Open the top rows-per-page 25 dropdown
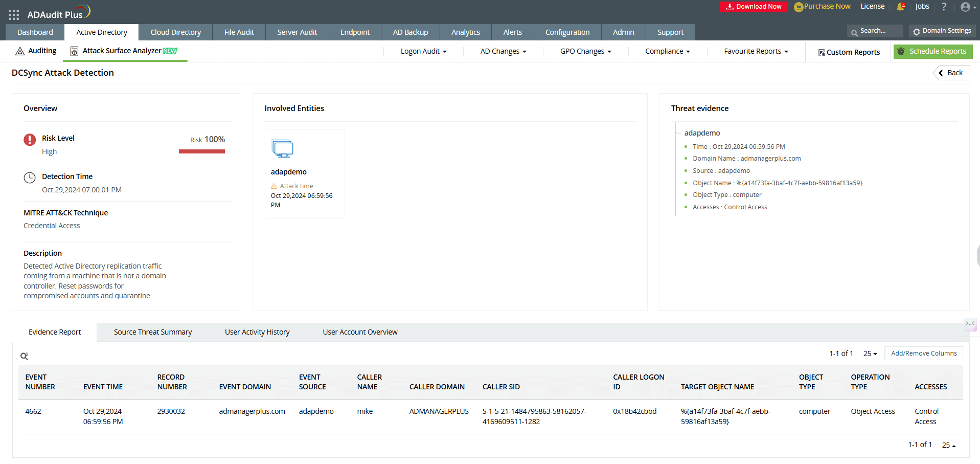Viewport: 980px width, 464px height. [870, 353]
